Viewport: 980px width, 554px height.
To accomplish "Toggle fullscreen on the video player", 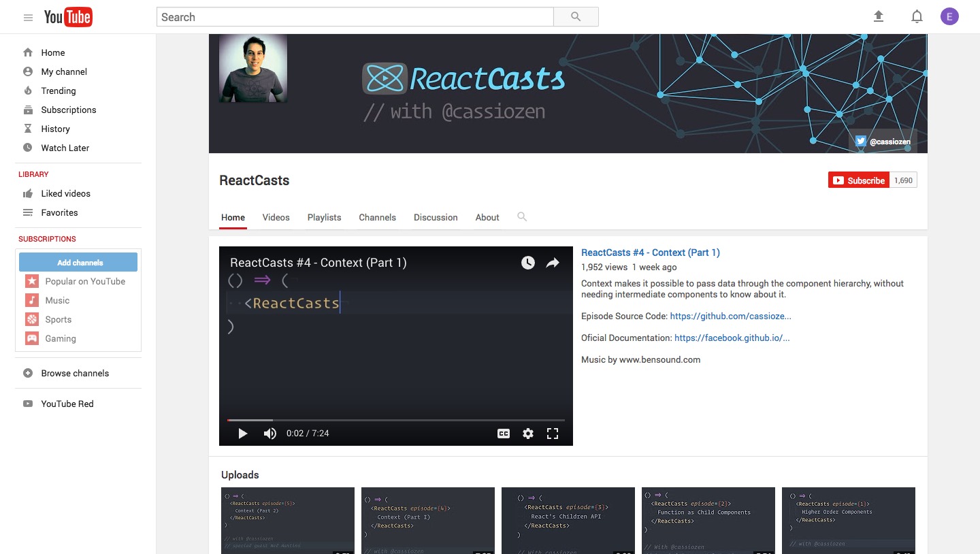I will [x=553, y=433].
